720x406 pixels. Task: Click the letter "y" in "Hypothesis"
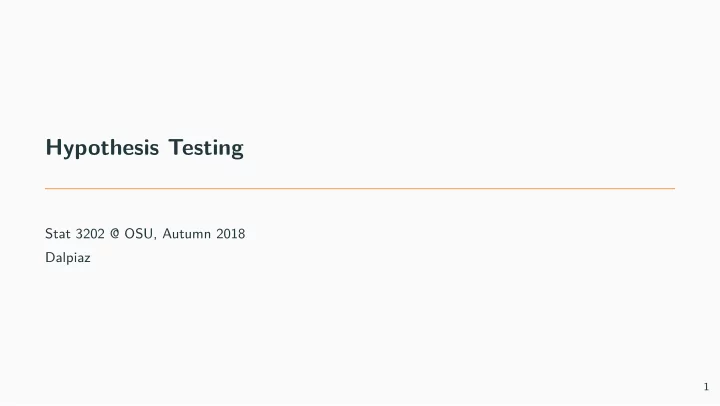[68, 151]
